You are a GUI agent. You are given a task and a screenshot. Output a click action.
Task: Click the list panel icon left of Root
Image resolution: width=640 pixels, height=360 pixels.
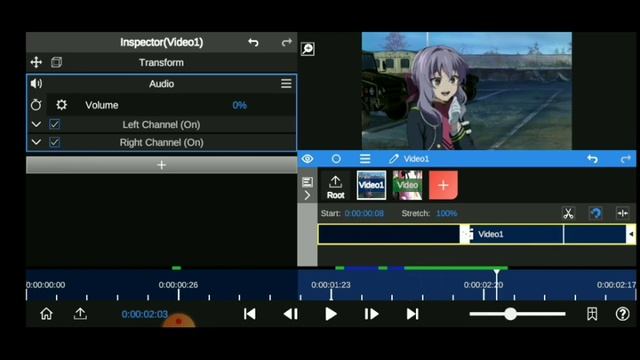pos(307,182)
